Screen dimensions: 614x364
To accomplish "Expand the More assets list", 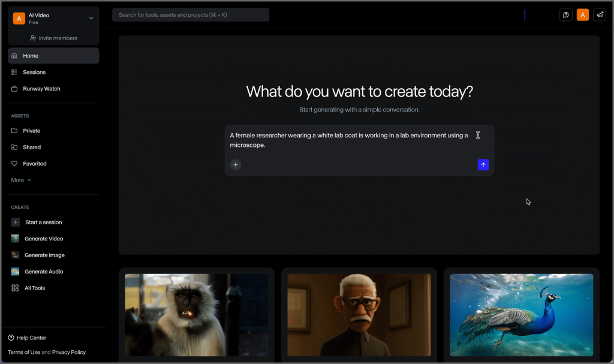I will (x=21, y=181).
